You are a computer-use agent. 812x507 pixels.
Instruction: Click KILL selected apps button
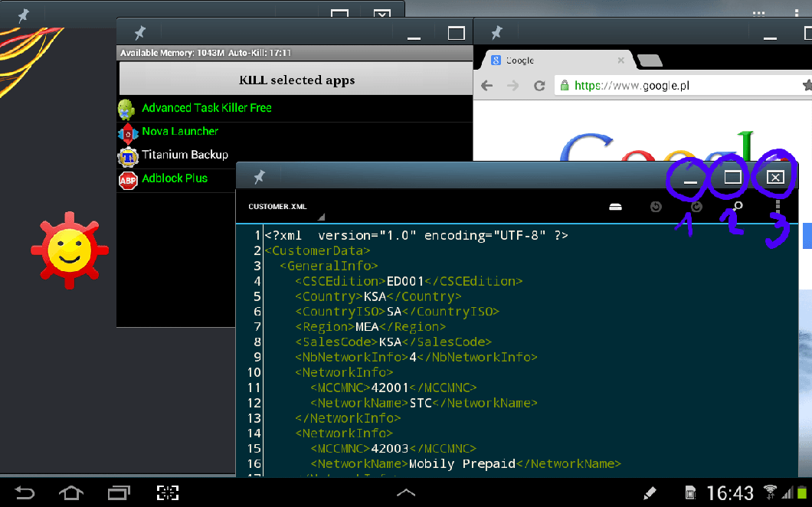(x=296, y=80)
